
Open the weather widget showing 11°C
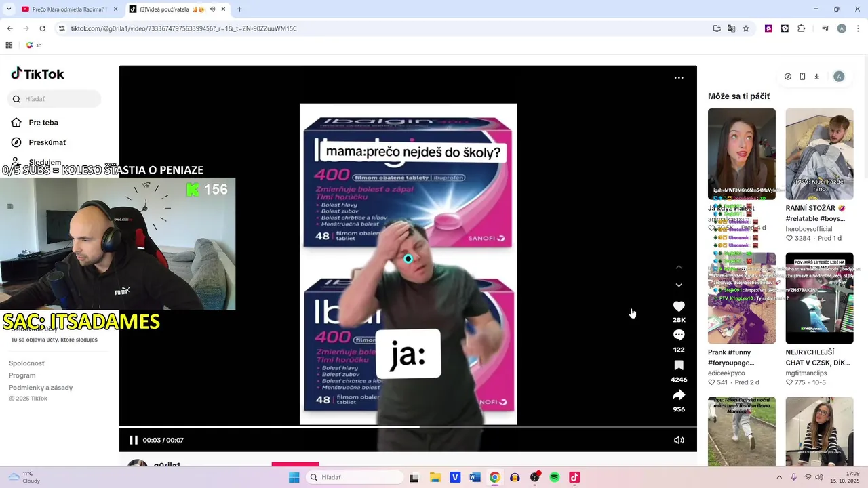(x=24, y=477)
